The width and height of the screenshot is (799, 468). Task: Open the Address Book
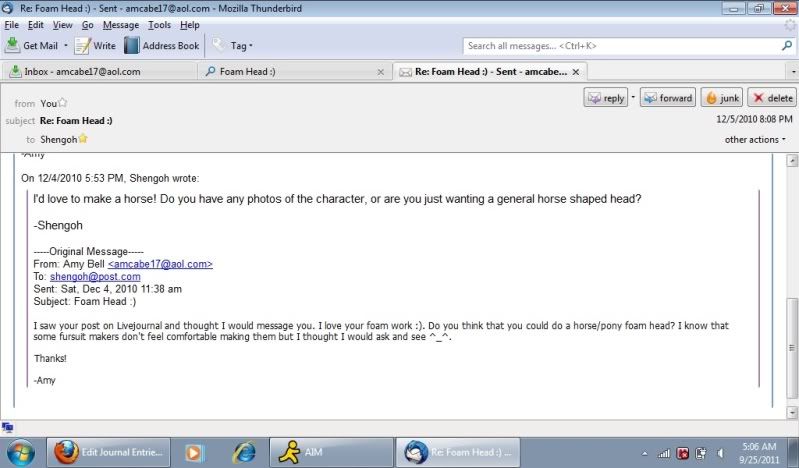point(162,45)
